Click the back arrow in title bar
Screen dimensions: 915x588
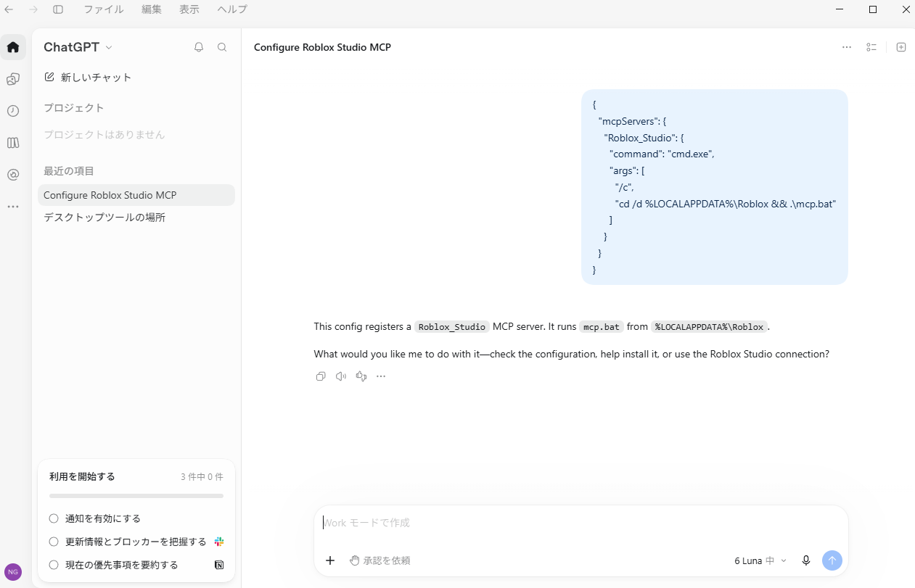[9, 9]
